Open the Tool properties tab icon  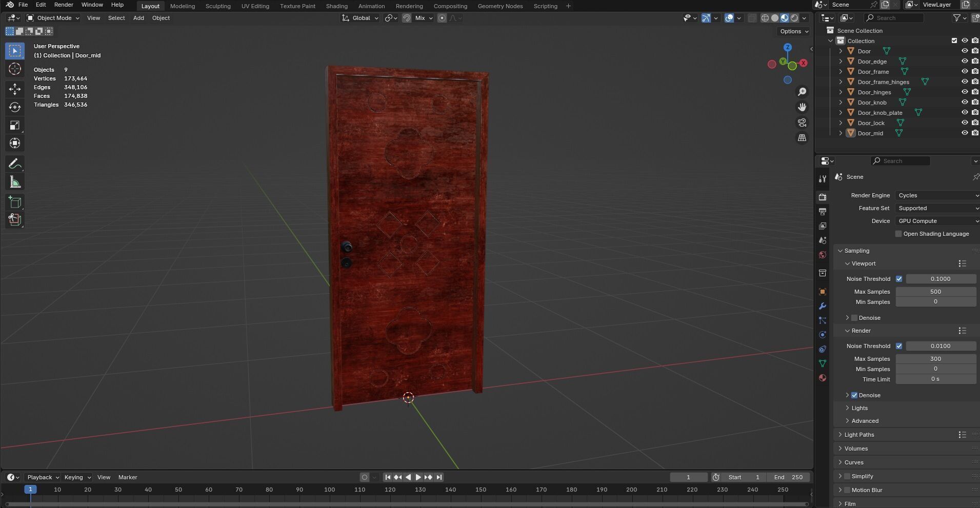(x=823, y=178)
